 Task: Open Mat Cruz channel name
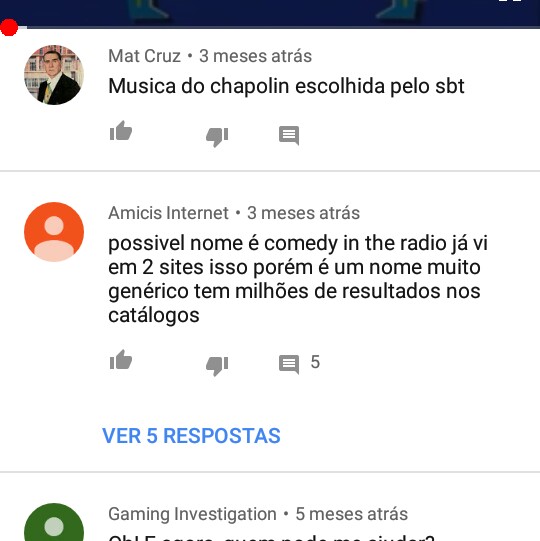145,56
